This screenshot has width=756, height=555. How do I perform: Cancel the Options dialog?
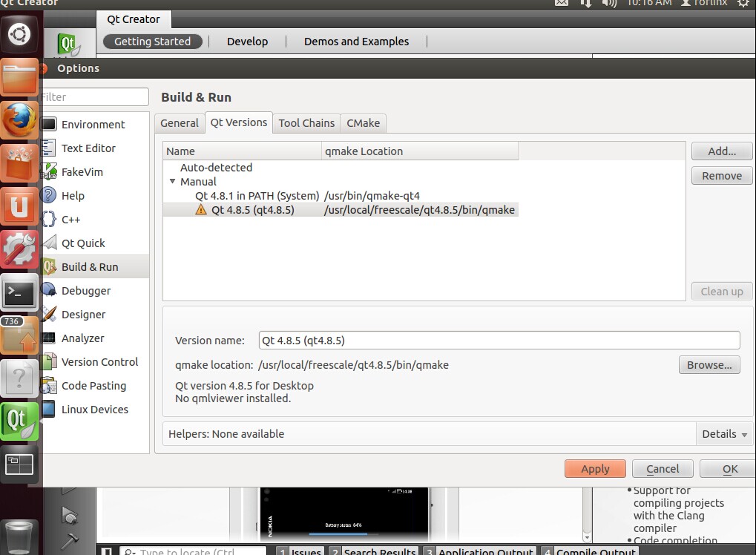[663, 469]
